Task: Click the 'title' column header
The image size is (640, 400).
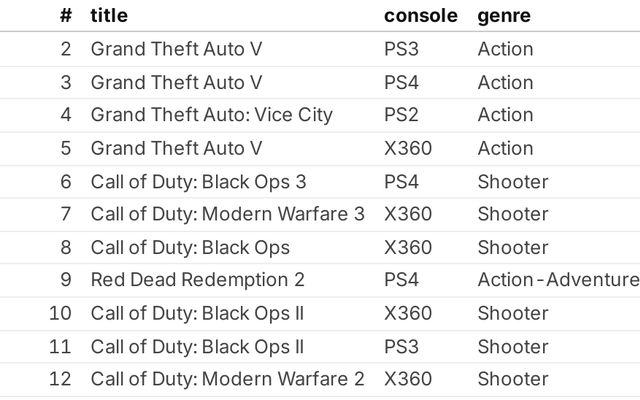Action: pyautogui.click(x=109, y=16)
